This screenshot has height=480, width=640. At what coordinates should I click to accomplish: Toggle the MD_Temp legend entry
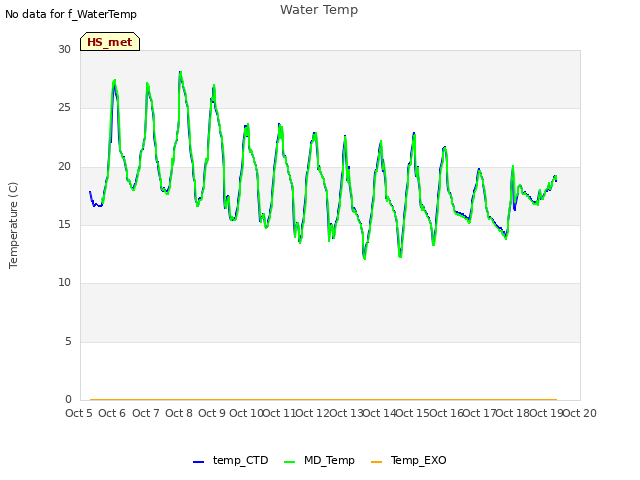pos(319,460)
